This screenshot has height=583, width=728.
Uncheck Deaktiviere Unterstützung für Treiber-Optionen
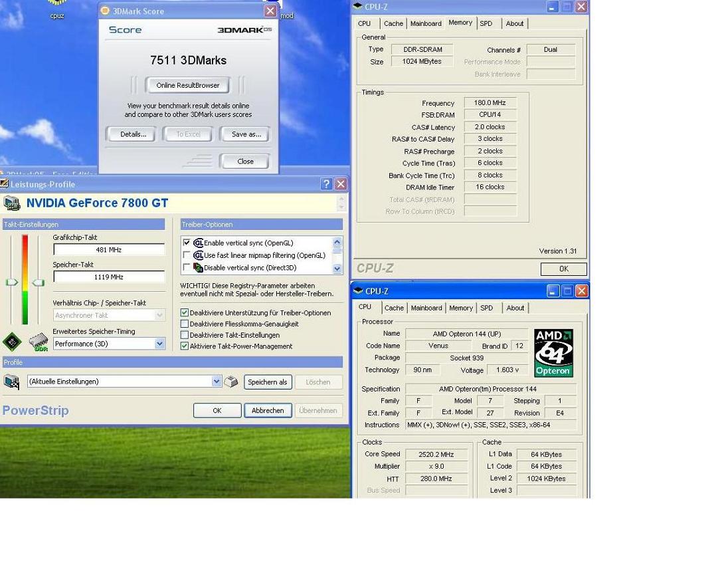[184, 312]
